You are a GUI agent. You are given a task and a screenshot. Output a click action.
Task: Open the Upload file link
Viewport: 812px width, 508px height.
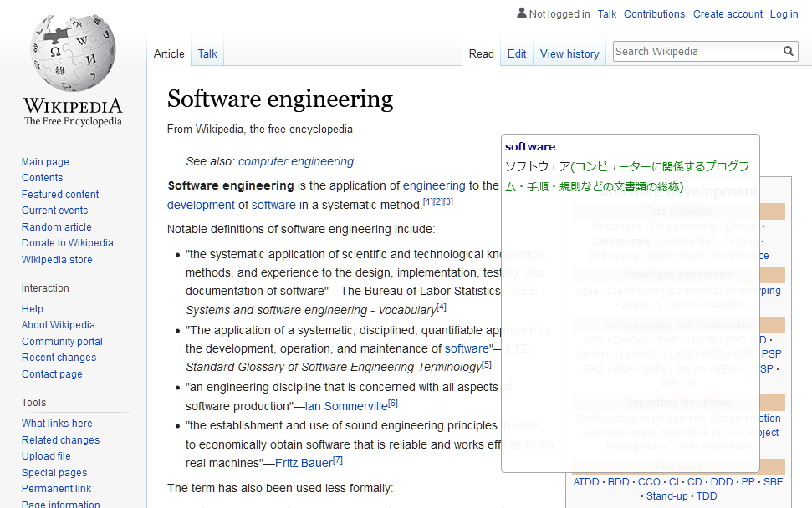click(46, 455)
